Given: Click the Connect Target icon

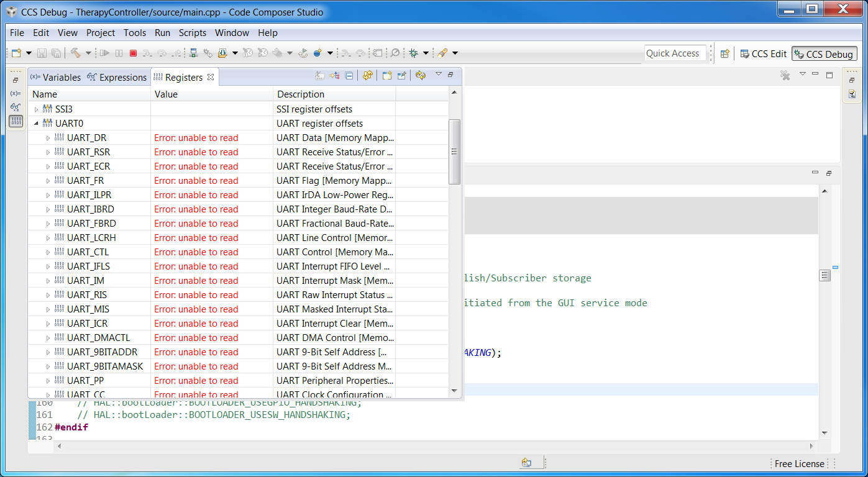Looking at the screenshot, I should coord(194,53).
